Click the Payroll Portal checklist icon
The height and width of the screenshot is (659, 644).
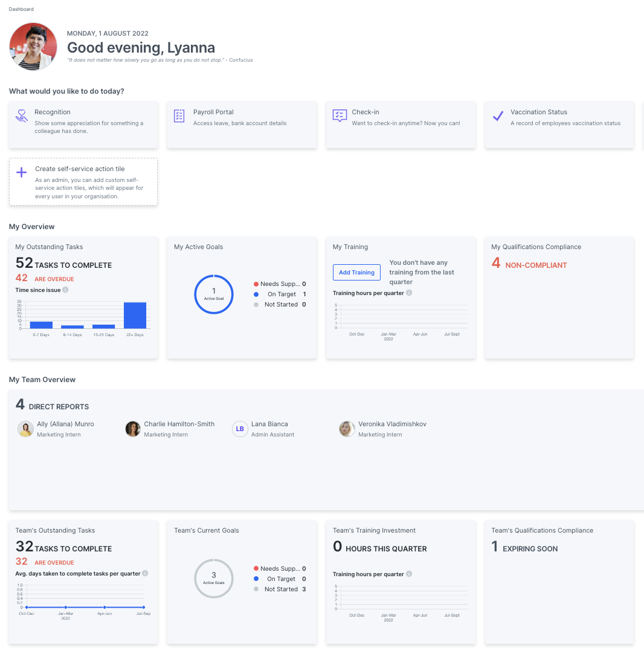coord(179,116)
